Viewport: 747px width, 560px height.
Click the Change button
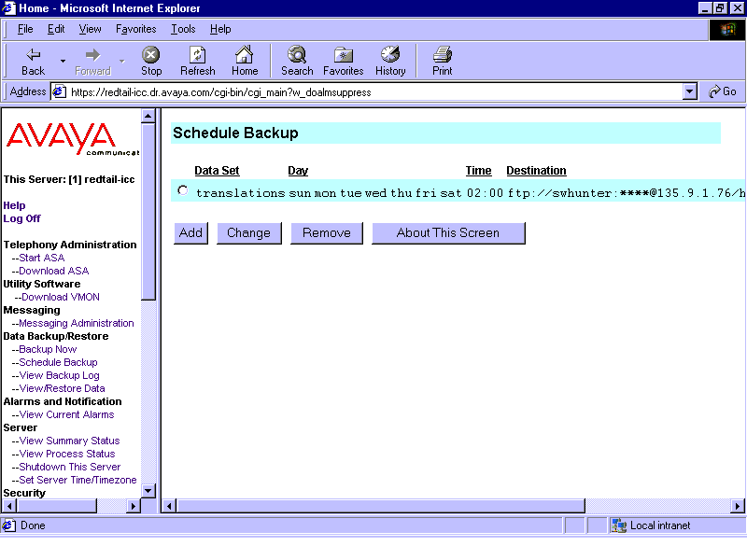(x=248, y=232)
